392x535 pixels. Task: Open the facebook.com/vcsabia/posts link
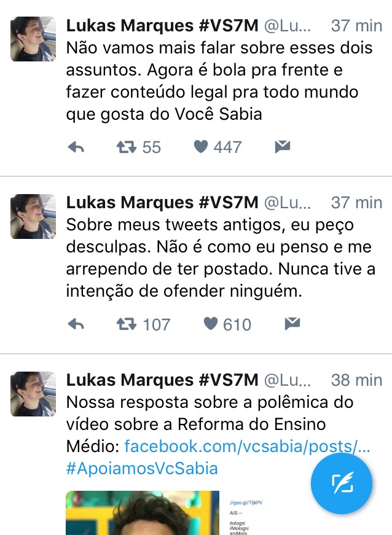point(248,447)
